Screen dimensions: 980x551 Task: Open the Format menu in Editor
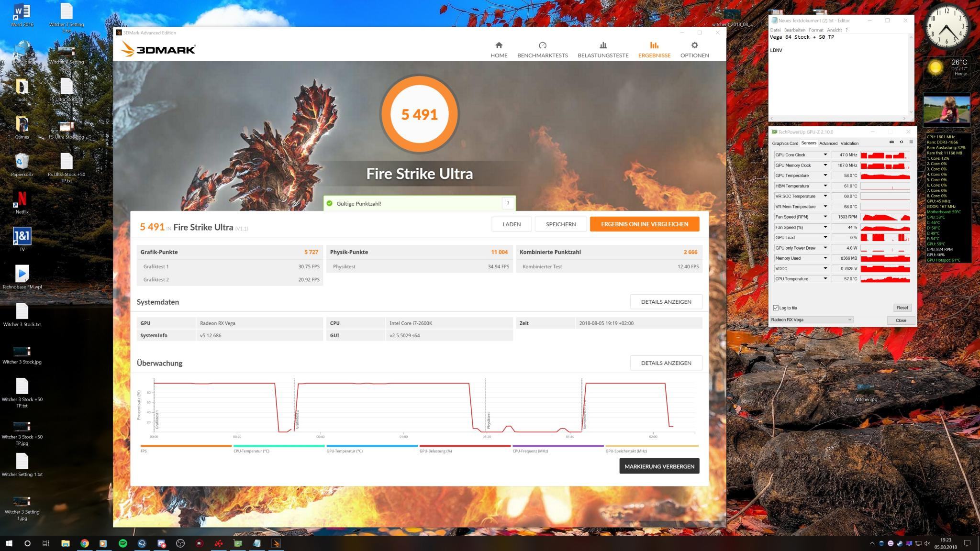coord(816,30)
